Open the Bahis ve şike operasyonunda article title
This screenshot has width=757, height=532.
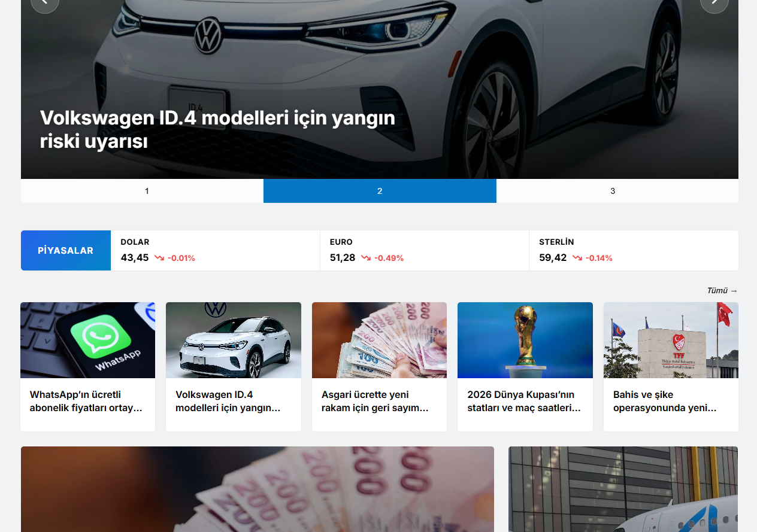coord(665,402)
